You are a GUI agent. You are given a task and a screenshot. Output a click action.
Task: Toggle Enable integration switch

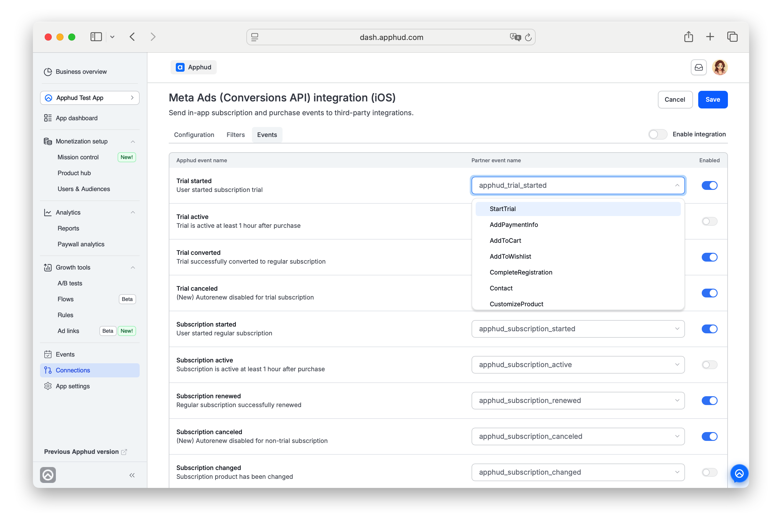(658, 134)
